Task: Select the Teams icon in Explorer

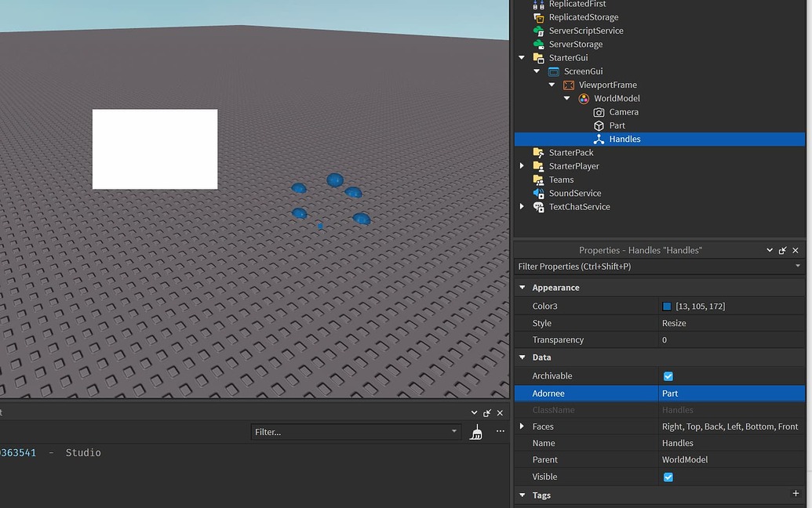Action: [x=538, y=180]
